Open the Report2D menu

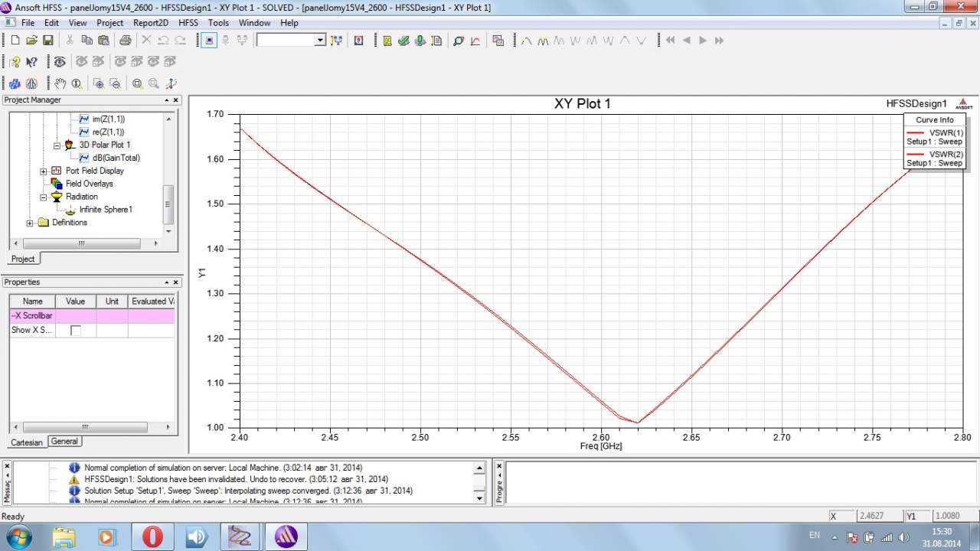(150, 23)
